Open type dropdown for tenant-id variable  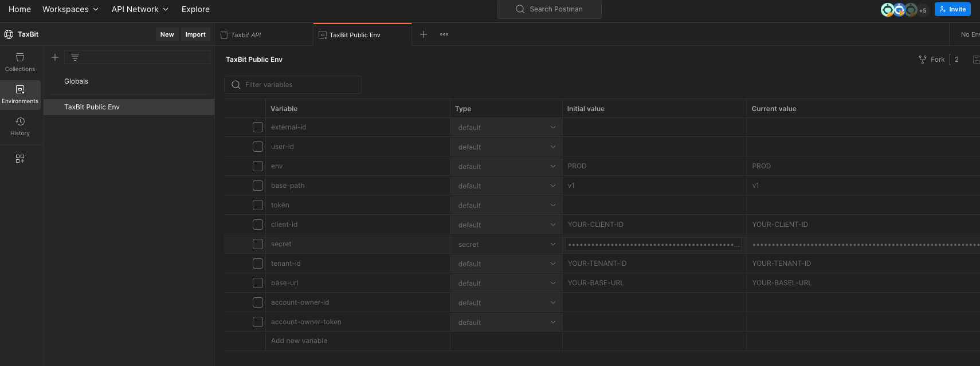point(506,264)
